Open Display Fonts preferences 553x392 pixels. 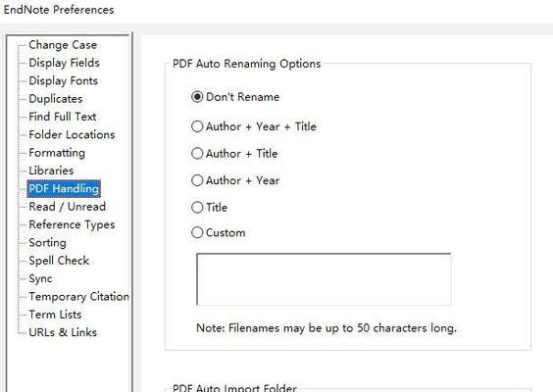(63, 80)
